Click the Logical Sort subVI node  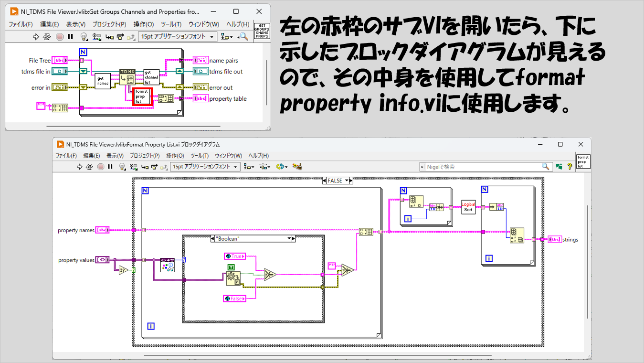(x=468, y=207)
